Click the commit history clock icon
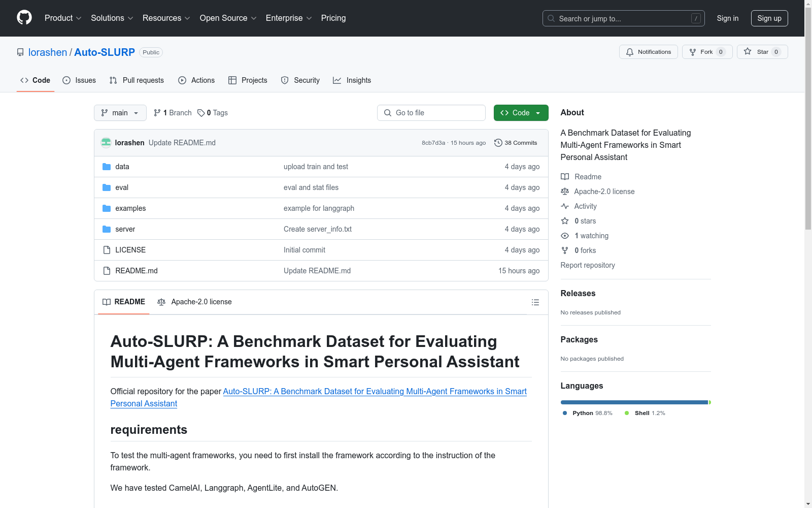Viewport: 812px width, 508px height. pyautogui.click(x=498, y=143)
